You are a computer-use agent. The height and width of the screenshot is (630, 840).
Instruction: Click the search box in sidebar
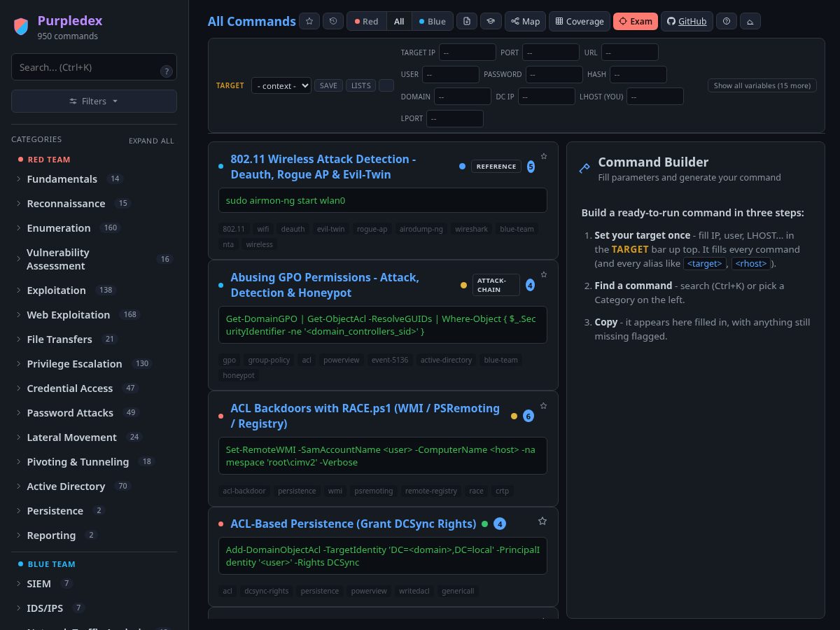coord(94,67)
